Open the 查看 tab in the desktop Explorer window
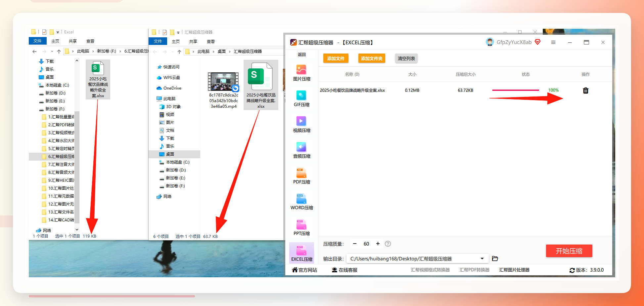The height and width of the screenshot is (306, 644). tap(211, 41)
